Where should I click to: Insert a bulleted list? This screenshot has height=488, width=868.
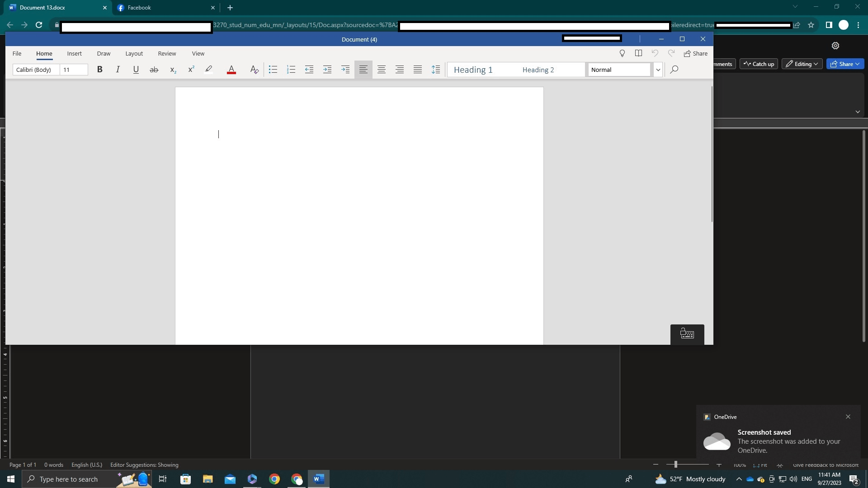point(273,70)
